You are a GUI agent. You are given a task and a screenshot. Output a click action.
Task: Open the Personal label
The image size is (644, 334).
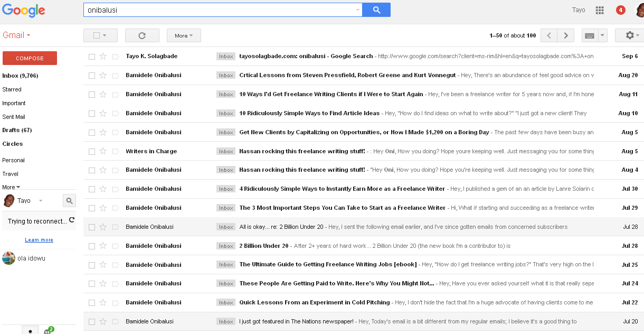13,160
